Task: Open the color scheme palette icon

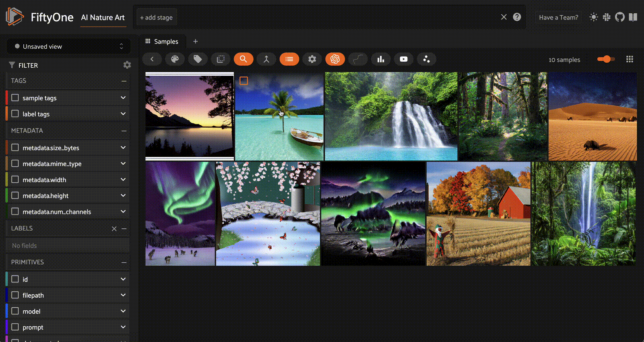Action: pyautogui.click(x=175, y=59)
